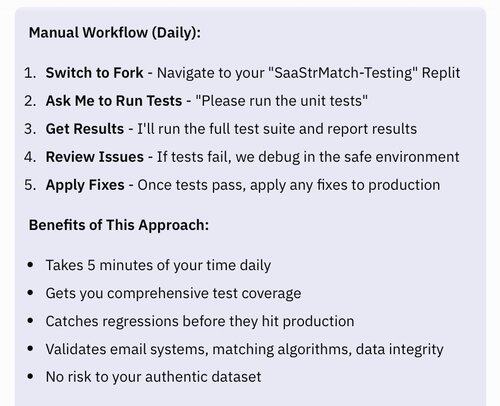Viewport: 500px width, 406px height.
Task: Select the "Switch to Fork" bold text
Action: 94,73
